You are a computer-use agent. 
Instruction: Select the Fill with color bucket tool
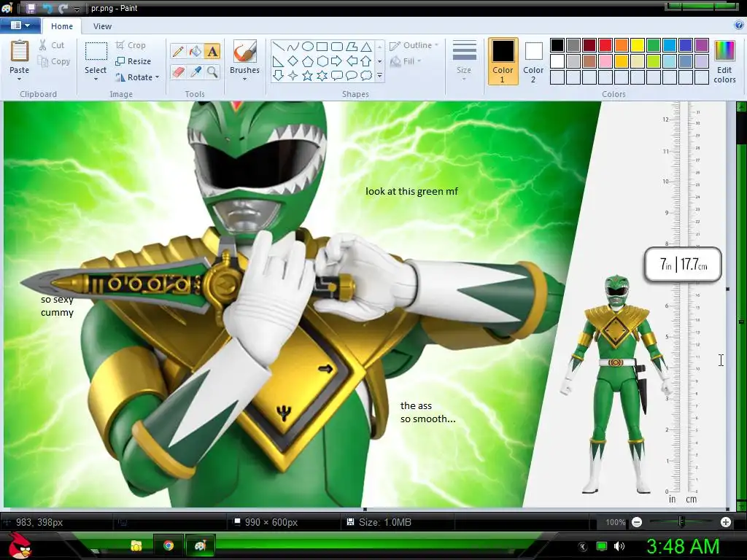tap(196, 51)
